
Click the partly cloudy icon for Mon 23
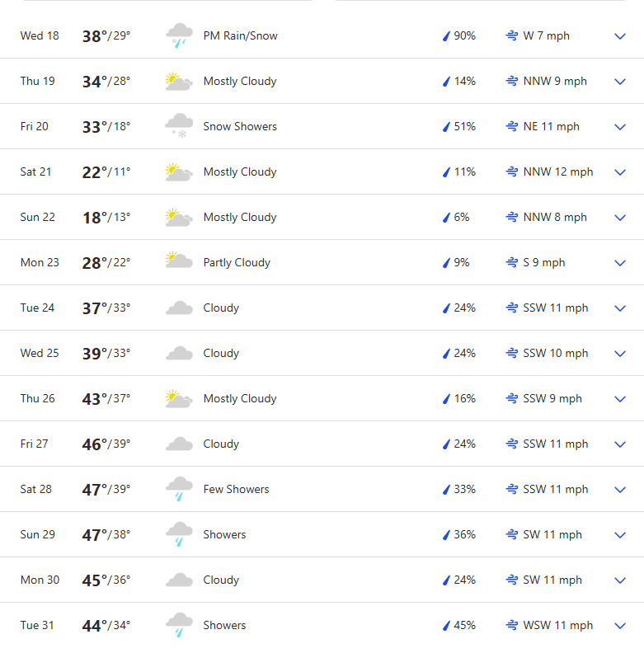point(179,262)
